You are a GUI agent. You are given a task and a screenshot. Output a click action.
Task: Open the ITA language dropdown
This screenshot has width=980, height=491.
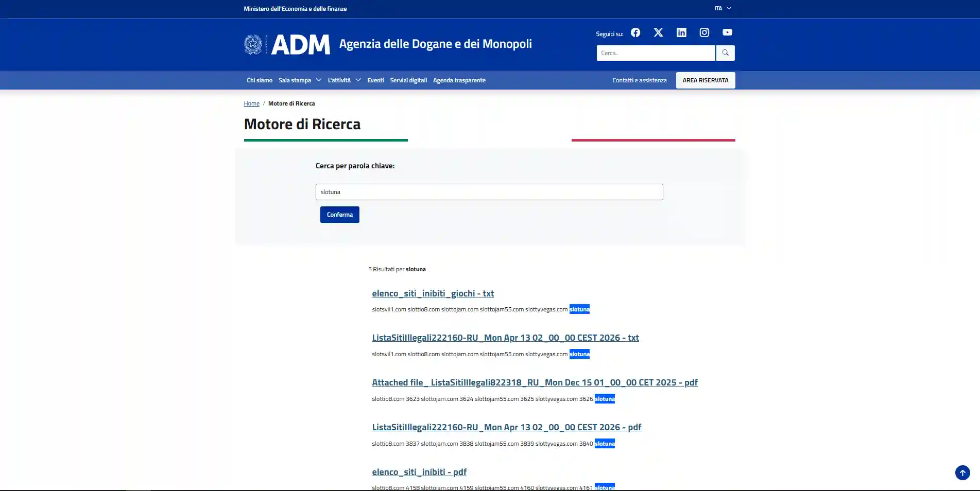(x=723, y=8)
